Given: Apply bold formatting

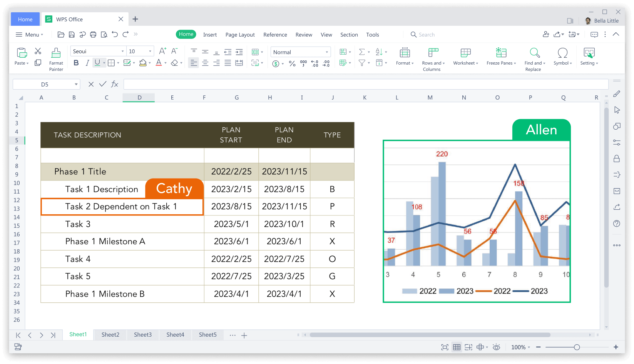Looking at the screenshot, I should click(75, 63).
